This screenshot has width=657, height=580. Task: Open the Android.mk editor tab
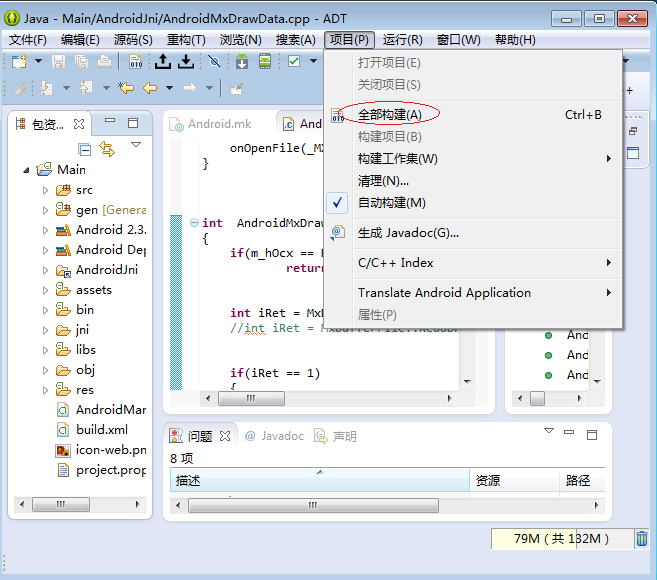[218, 124]
